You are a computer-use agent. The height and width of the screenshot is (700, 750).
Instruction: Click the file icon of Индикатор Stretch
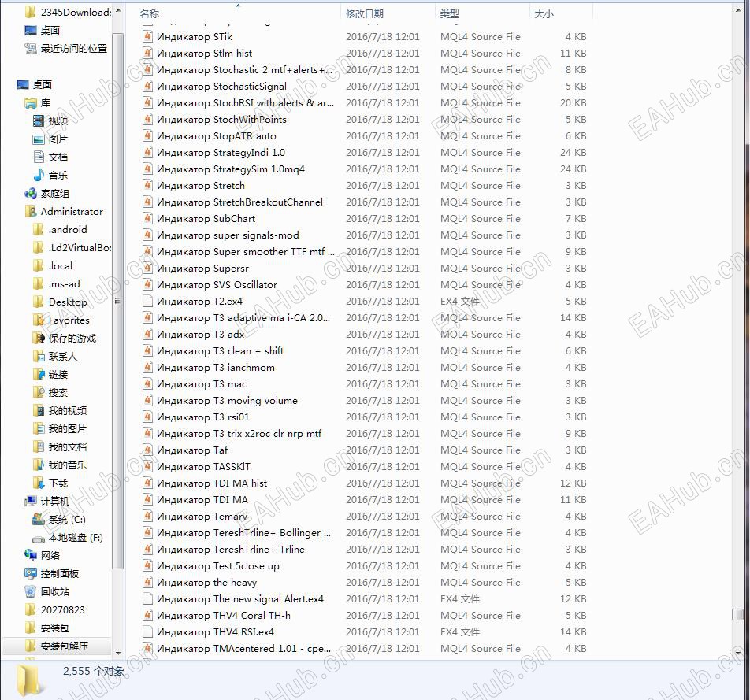click(x=148, y=186)
